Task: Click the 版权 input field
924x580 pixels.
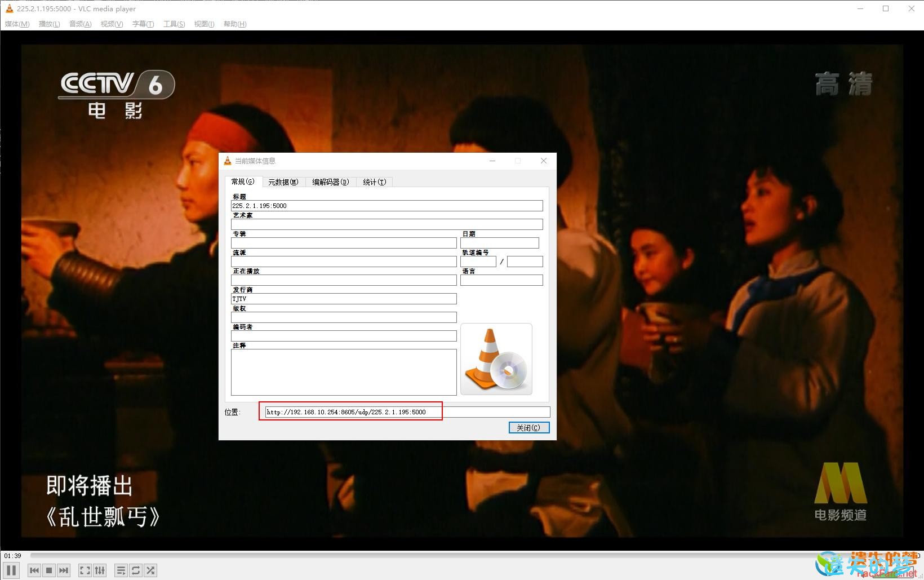Action: coord(344,317)
